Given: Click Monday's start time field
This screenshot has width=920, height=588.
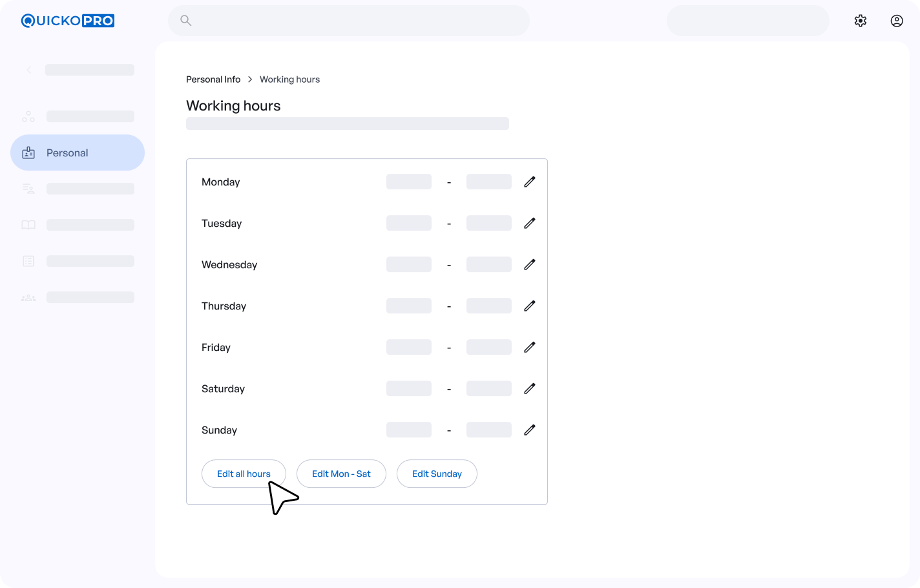Looking at the screenshot, I should point(408,182).
